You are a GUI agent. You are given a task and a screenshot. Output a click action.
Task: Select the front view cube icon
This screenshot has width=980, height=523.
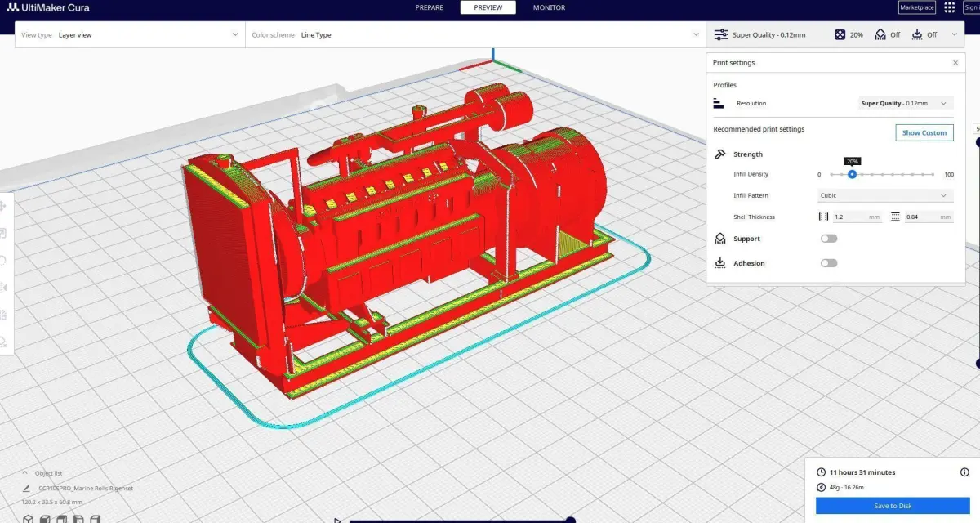[46, 518]
